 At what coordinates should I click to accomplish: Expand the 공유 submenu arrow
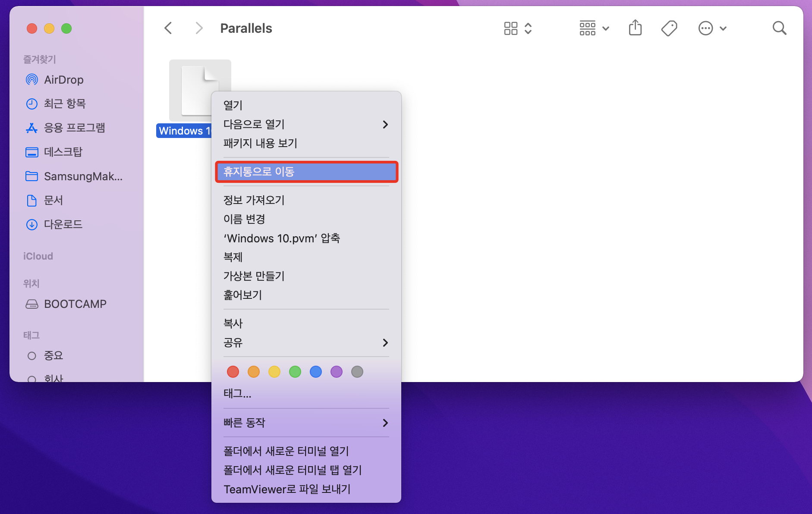coord(385,343)
